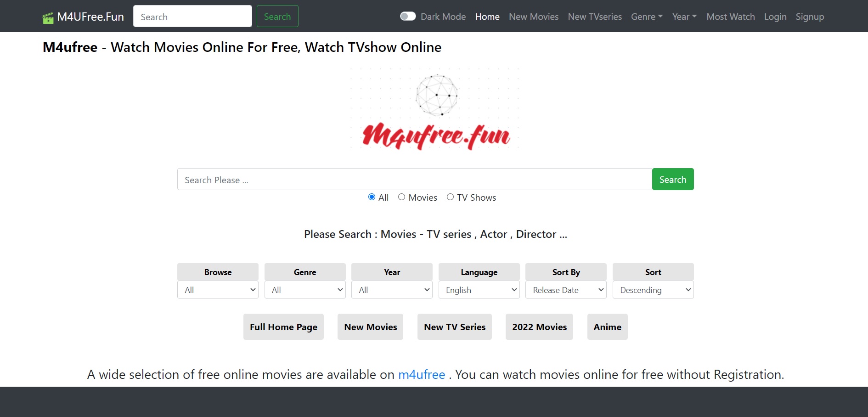The image size is (868, 417).
Task: Open the Year menu in navbar
Action: (684, 17)
